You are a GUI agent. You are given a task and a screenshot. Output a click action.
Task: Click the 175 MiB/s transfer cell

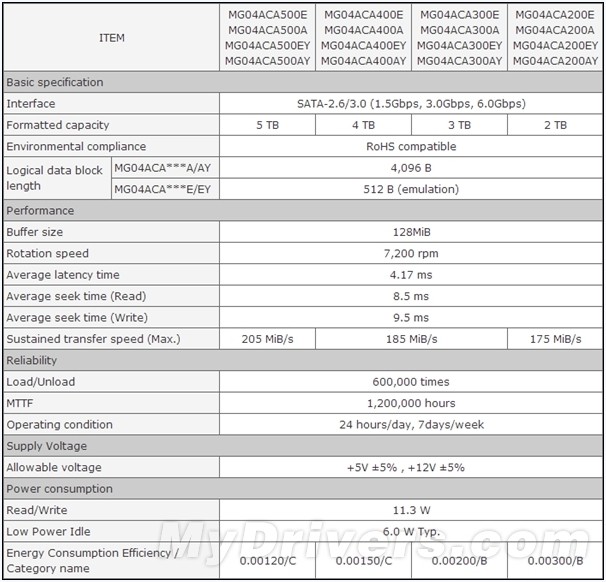(x=555, y=339)
